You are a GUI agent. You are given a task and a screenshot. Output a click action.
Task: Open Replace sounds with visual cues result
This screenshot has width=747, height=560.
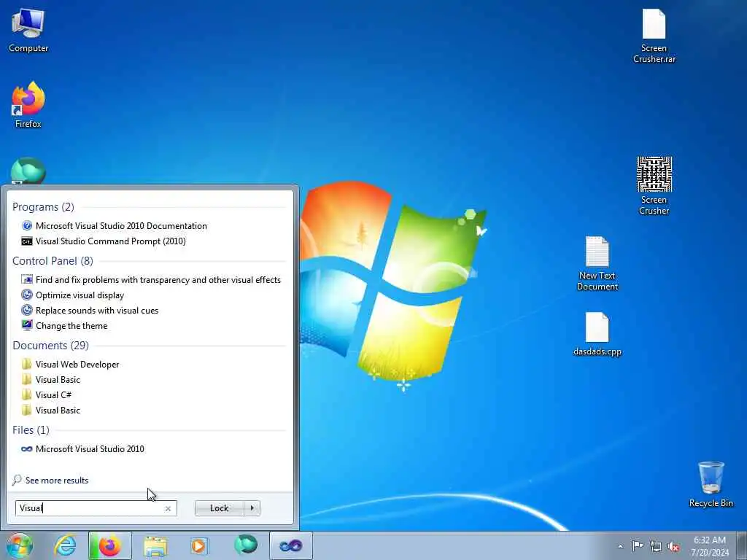(x=90, y=311)
